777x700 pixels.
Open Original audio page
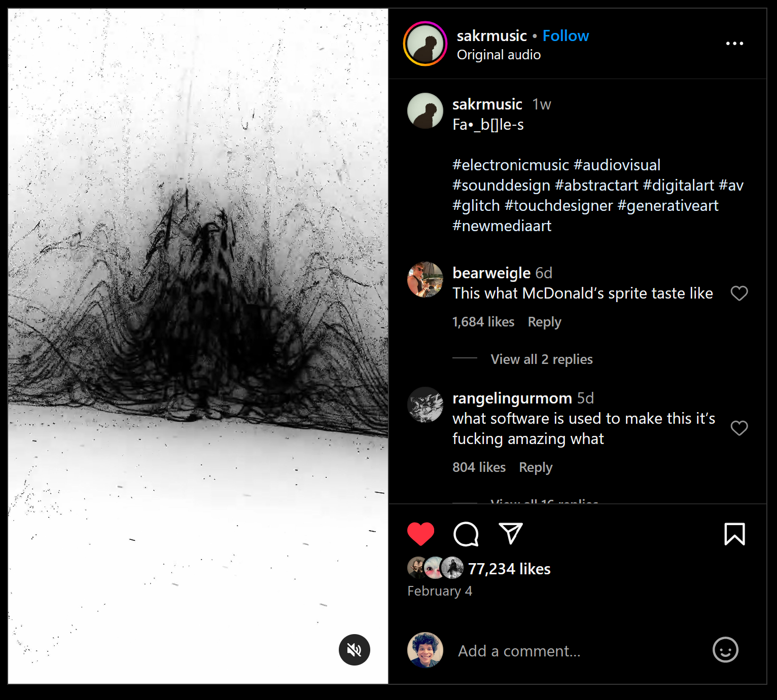499,55
